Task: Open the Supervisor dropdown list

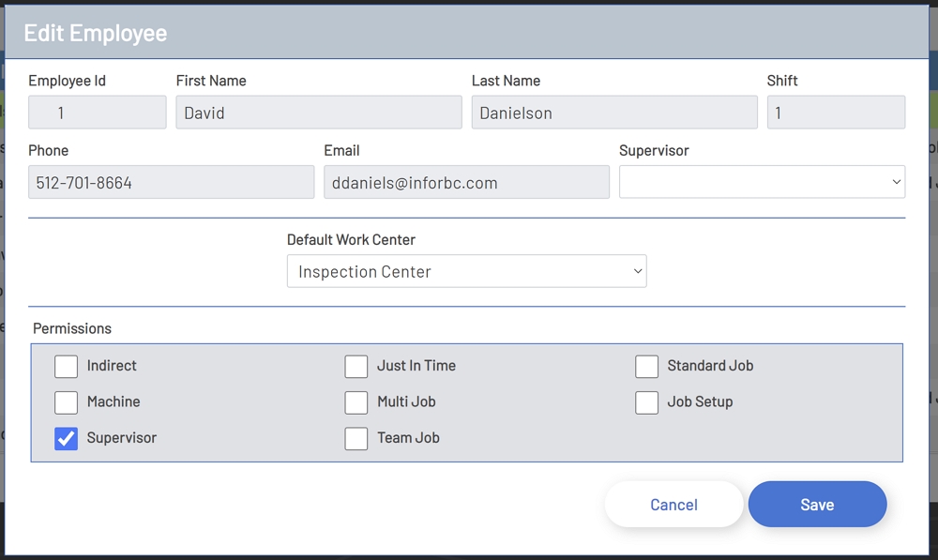Action: 762,182
